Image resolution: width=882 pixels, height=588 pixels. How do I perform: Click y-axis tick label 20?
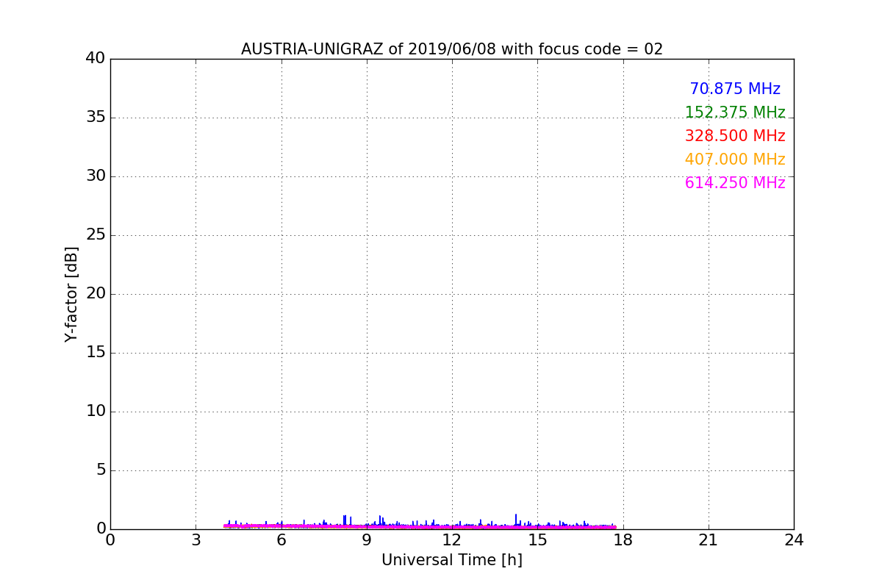[x=96, y=294]
